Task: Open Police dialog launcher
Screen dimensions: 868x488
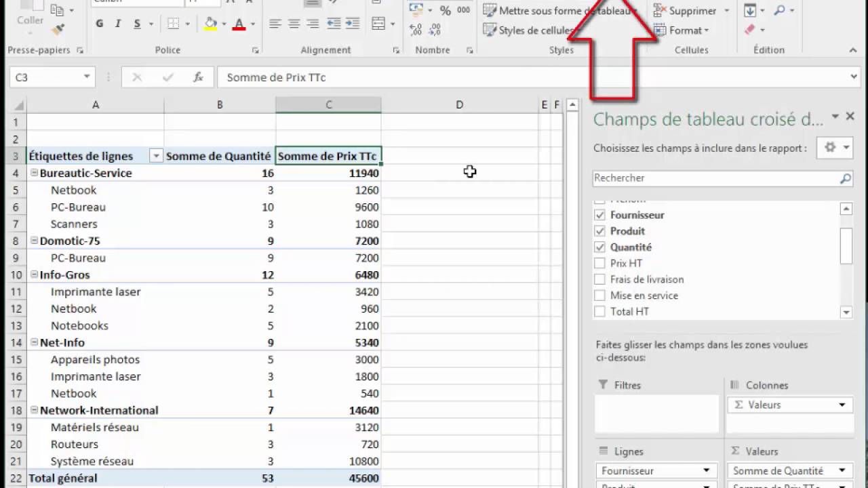Action: pos(256,50)
